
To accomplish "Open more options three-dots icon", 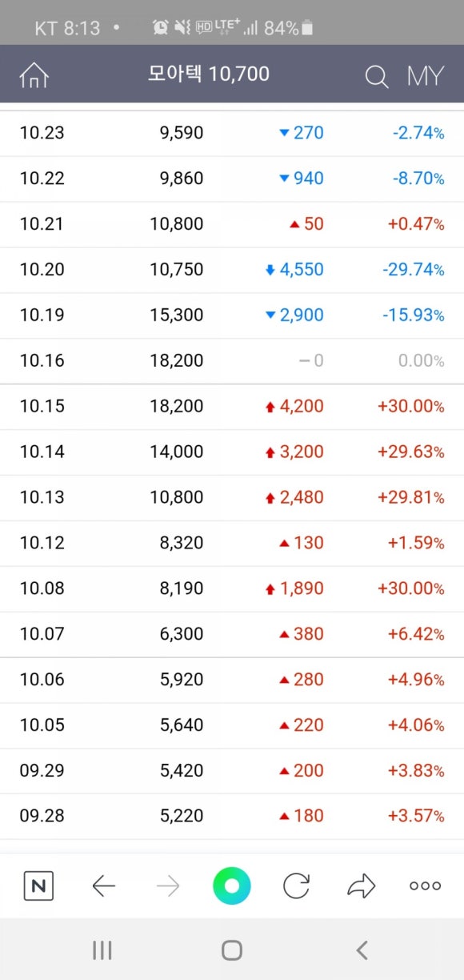I will (x=425, y=886).
